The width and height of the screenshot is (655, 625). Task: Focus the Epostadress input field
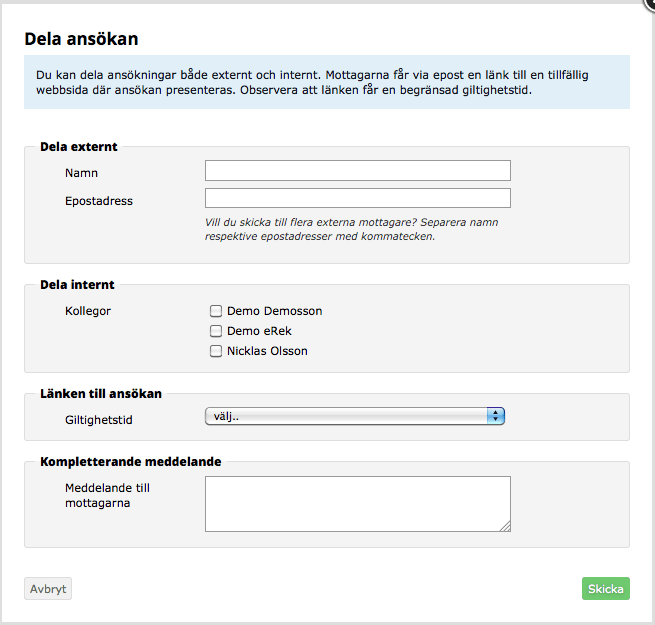(357, 198)
